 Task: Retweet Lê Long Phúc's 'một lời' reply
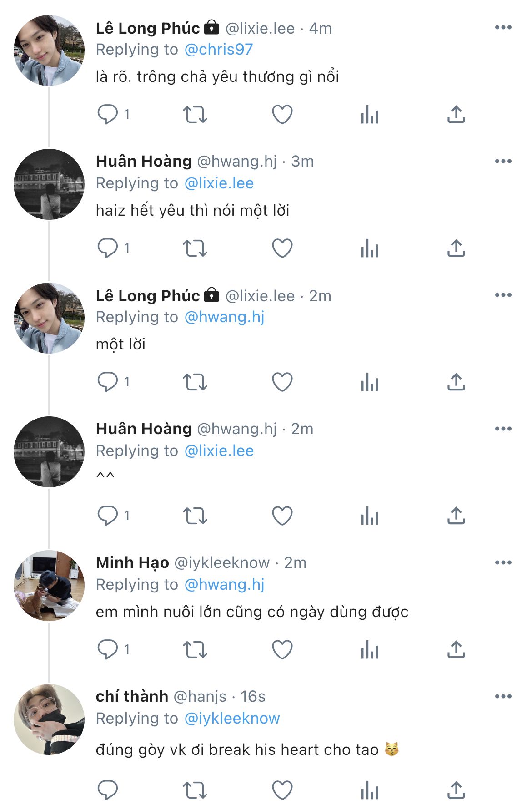click(x=195, y=382)
